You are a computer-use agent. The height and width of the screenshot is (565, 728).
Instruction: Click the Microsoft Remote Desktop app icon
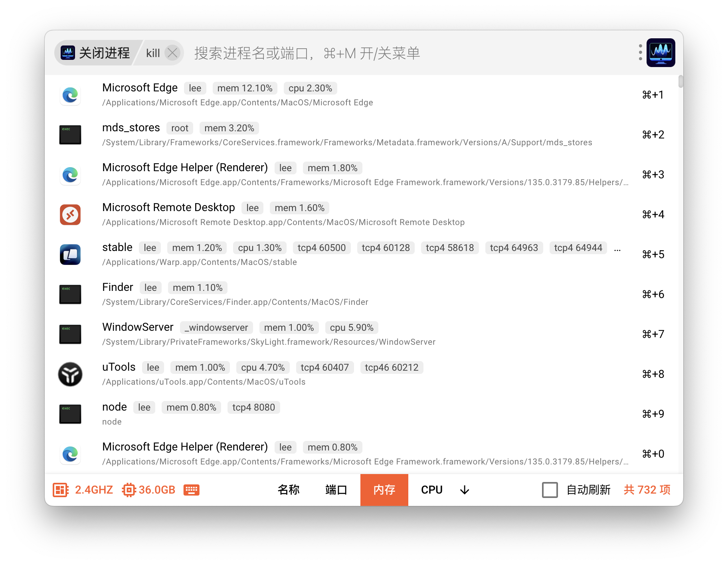coord(70,215)
